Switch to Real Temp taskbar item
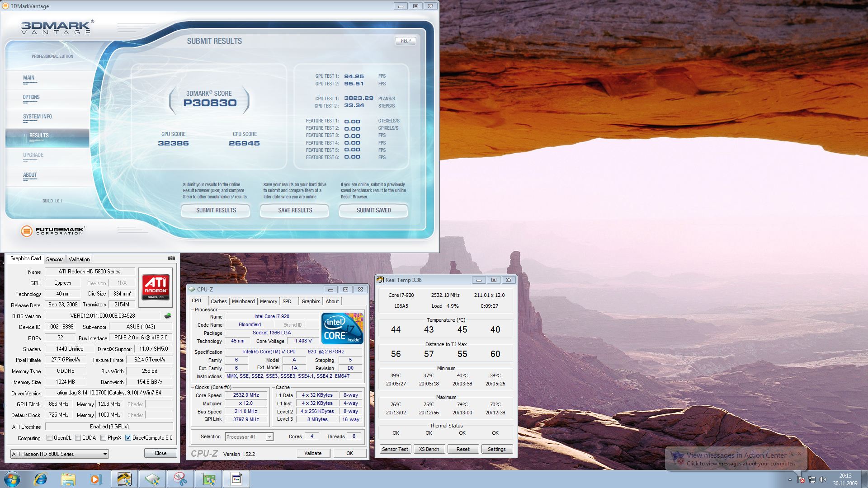The width and height of the screenshot is (868, 488). click(x=124, y=479)
